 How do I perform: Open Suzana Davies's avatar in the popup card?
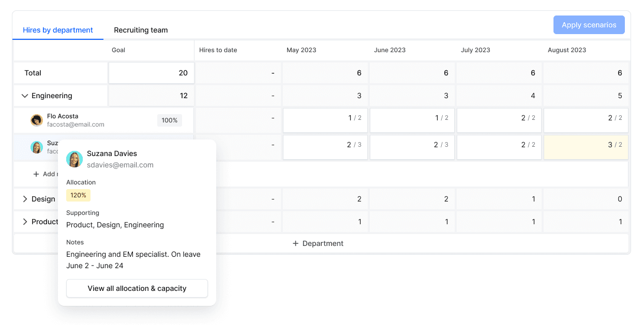pyautogui.click(x=74, y=159)
